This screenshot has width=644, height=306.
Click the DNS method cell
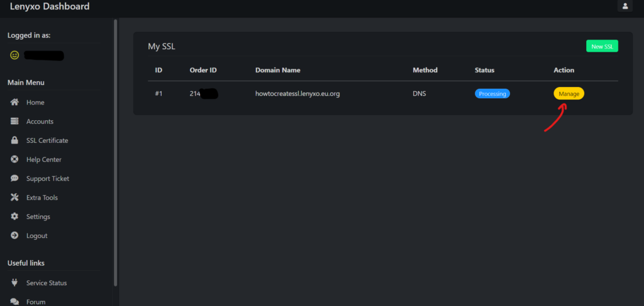[x=419, y=94]
